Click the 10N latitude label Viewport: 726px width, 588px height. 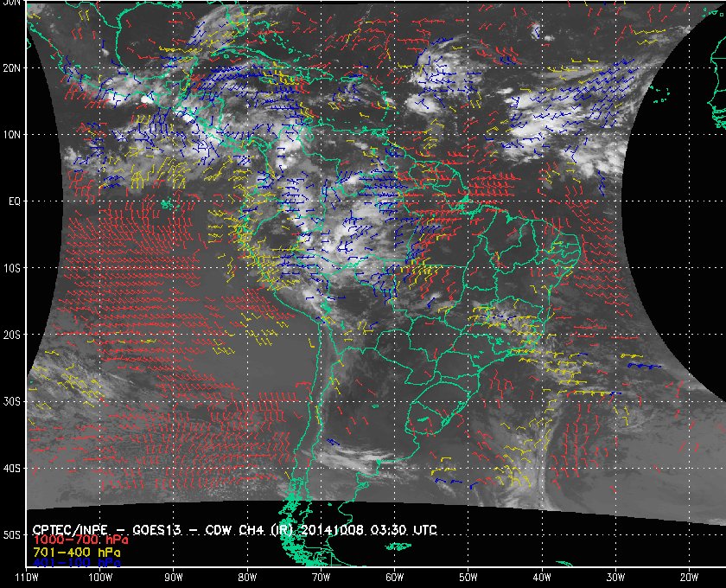(11, 134)
